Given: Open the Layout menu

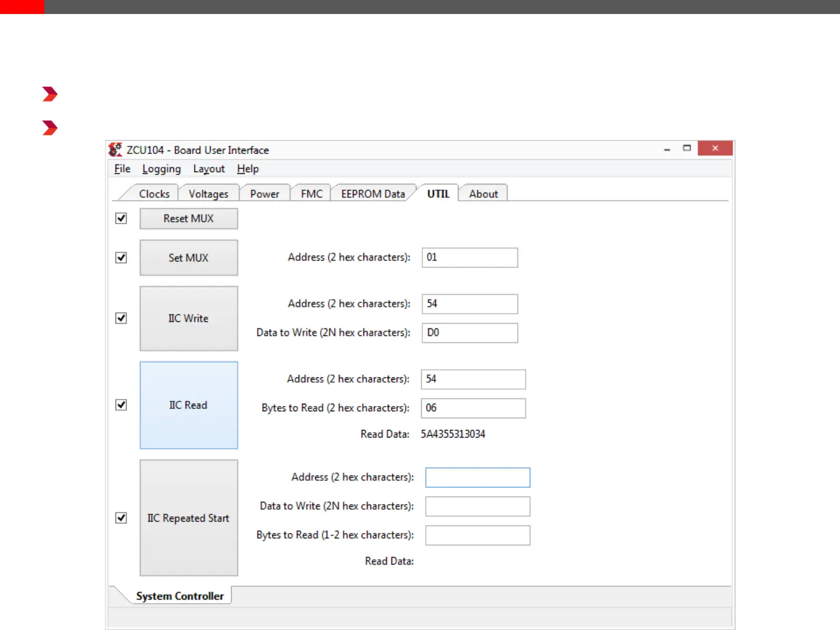Looking at the screenshot, I should click(208, 169).
